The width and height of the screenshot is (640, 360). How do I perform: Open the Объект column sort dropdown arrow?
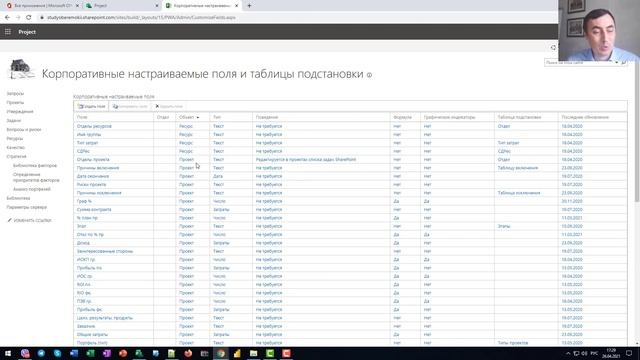click(198, 118)
